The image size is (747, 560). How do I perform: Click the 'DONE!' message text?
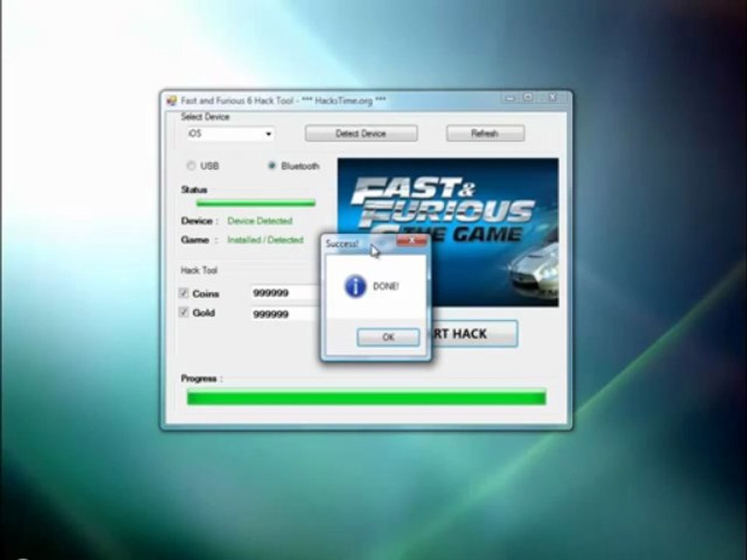386,286
